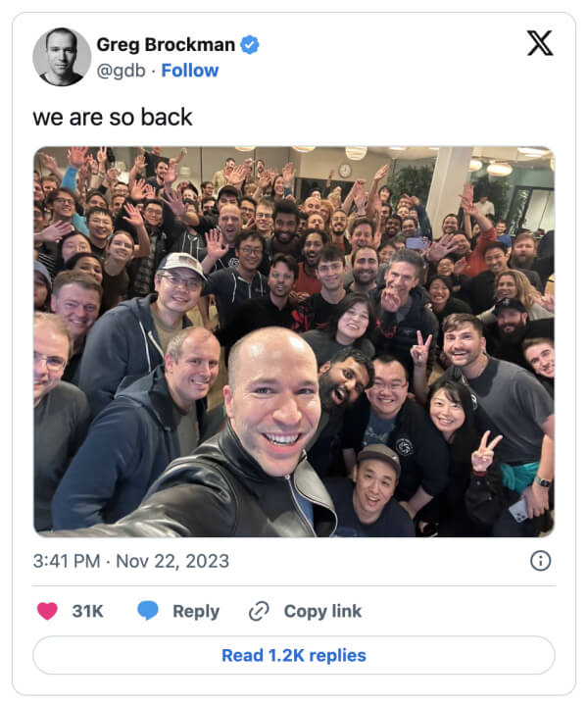Viewport: 588px width, 705px height.
Task: Click the blue verified badge beside Greg Brockman
Action: [x=250, y=45]
